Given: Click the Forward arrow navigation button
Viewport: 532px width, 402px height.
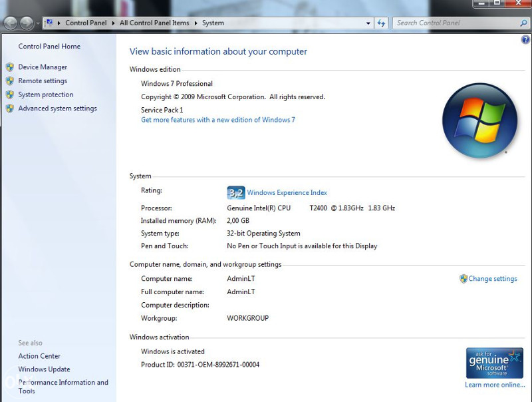Looking at the screenshot, I should coord(27,23).
